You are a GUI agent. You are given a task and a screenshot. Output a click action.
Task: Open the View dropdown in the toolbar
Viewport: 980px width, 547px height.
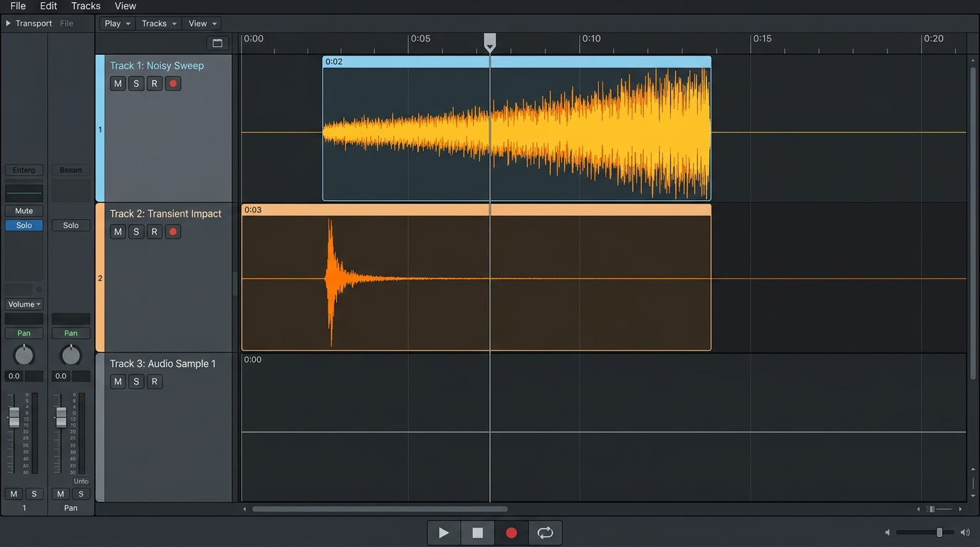[202, 24]
